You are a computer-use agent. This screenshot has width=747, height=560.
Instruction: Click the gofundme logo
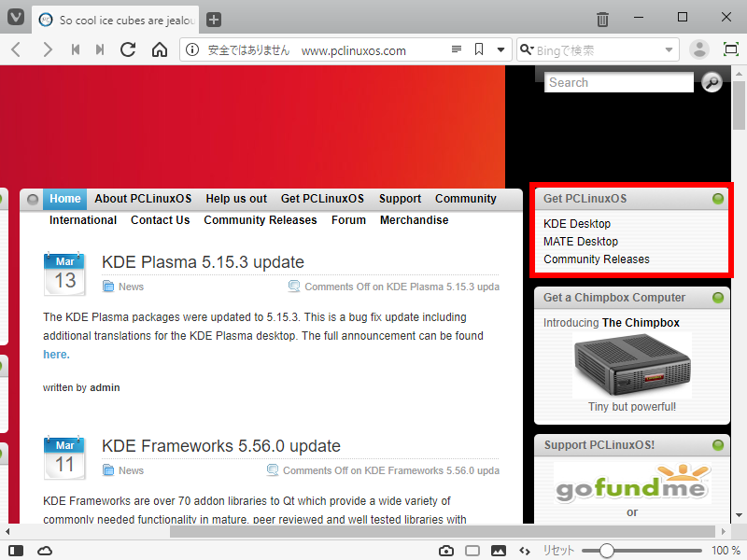pos(632,483)
